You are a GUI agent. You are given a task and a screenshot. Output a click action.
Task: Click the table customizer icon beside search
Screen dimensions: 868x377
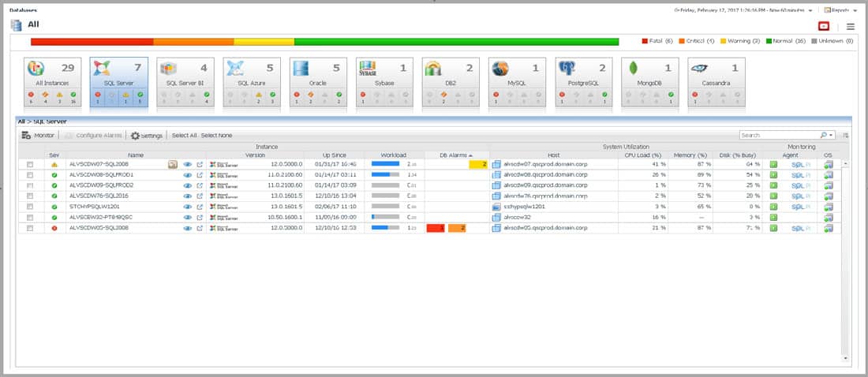coord(845,135)
